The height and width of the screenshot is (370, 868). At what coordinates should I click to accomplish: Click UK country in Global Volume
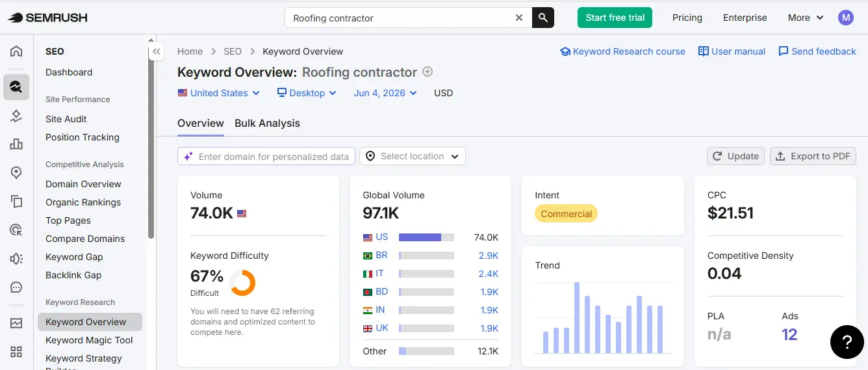coord(381,328)
